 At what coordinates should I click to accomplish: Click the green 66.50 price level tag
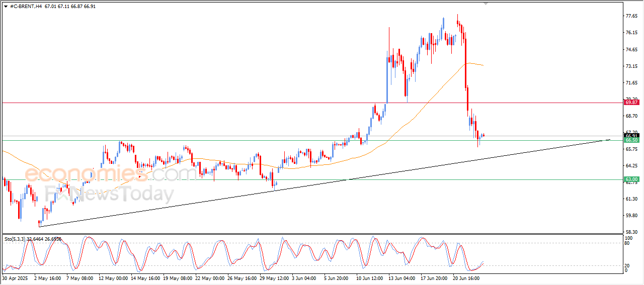(x=631, y=140)
